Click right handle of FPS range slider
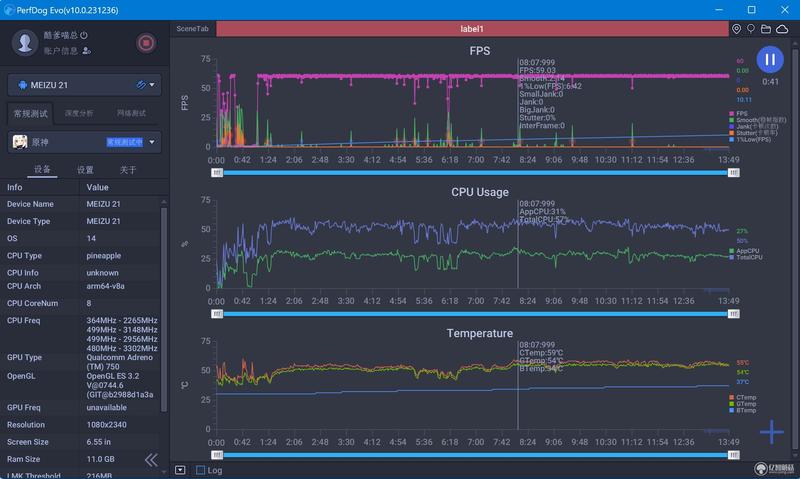 pos(733,173)
